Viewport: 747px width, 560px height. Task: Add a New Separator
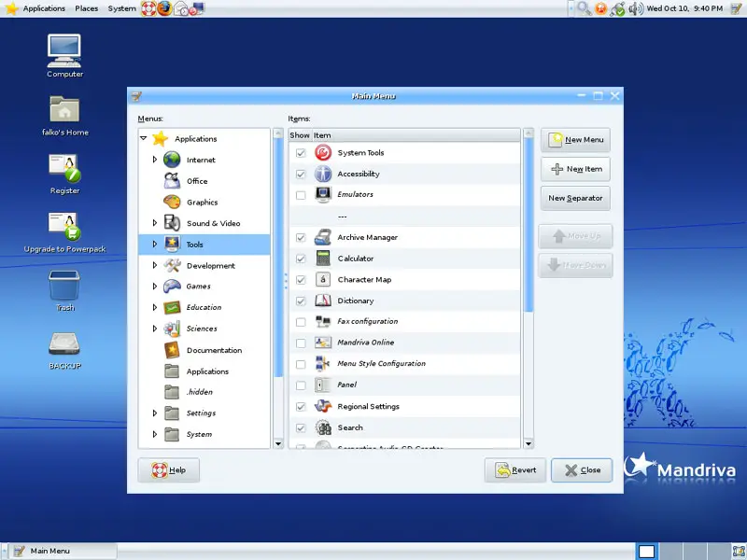pos(575,198)
